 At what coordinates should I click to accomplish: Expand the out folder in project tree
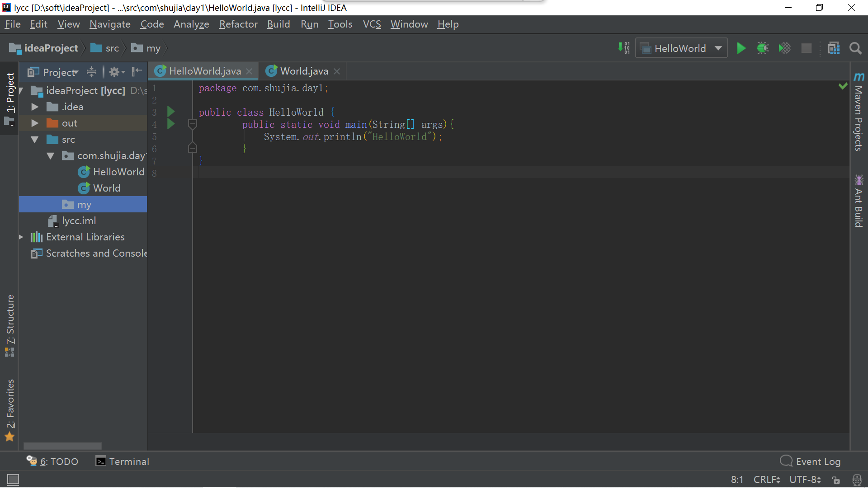point(35,123)
